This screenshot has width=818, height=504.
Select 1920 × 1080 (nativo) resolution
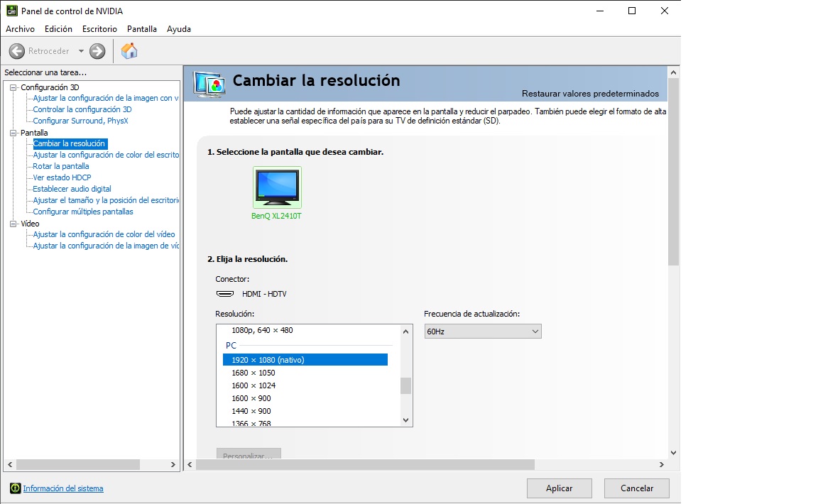[x=305, y=360]
